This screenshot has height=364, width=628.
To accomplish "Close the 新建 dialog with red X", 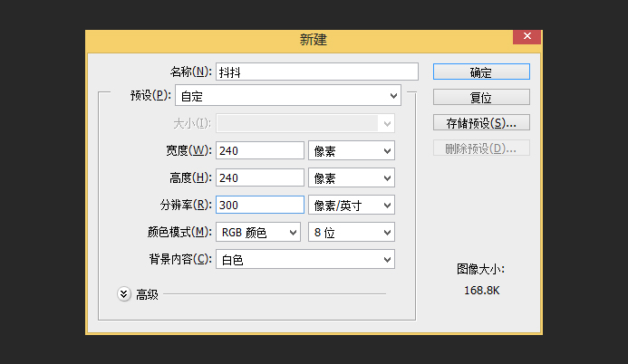I will click(527, 36).
